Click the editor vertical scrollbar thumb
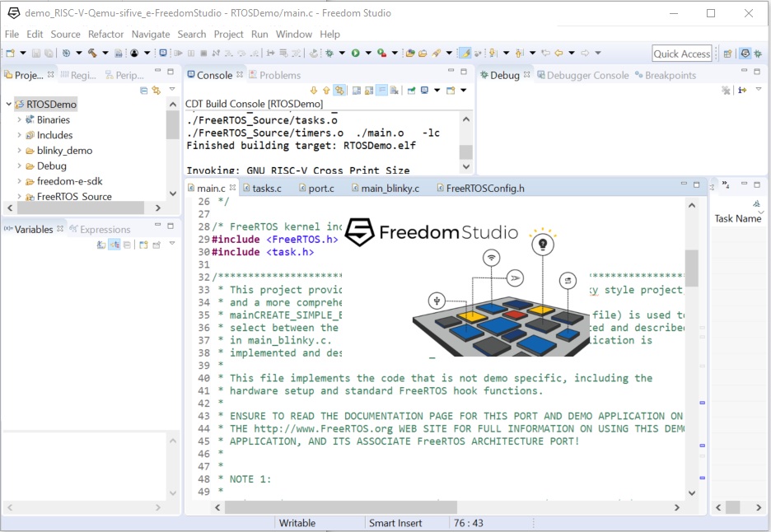 click(x=691, y=268)
